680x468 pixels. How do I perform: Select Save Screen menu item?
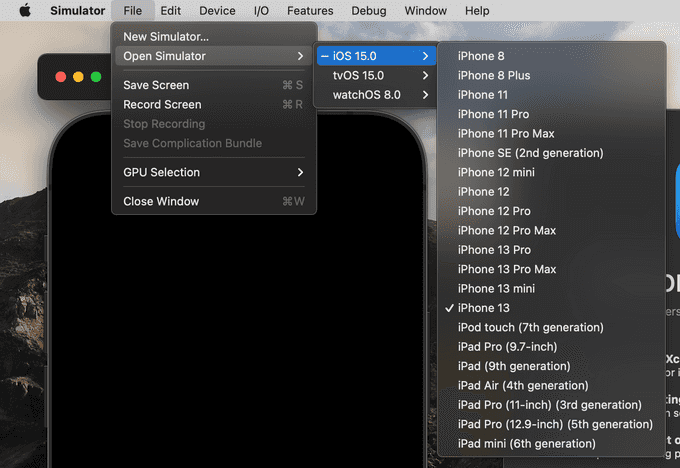pos(214,85)
